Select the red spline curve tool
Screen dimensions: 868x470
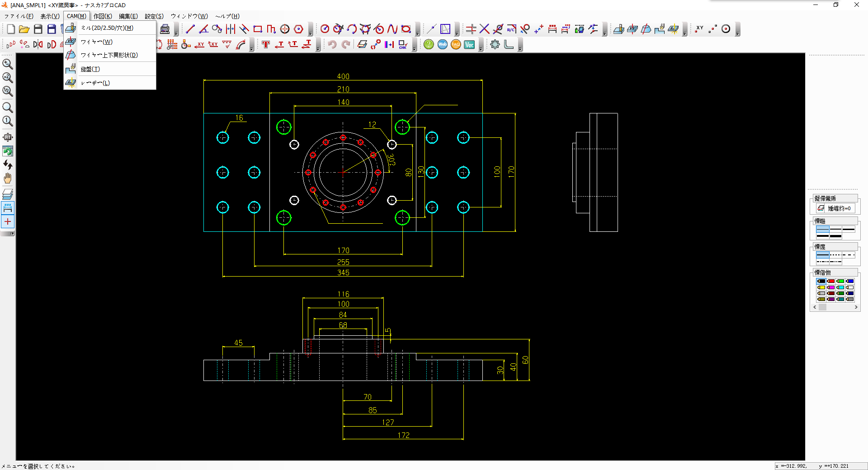[x=392, y=29]
